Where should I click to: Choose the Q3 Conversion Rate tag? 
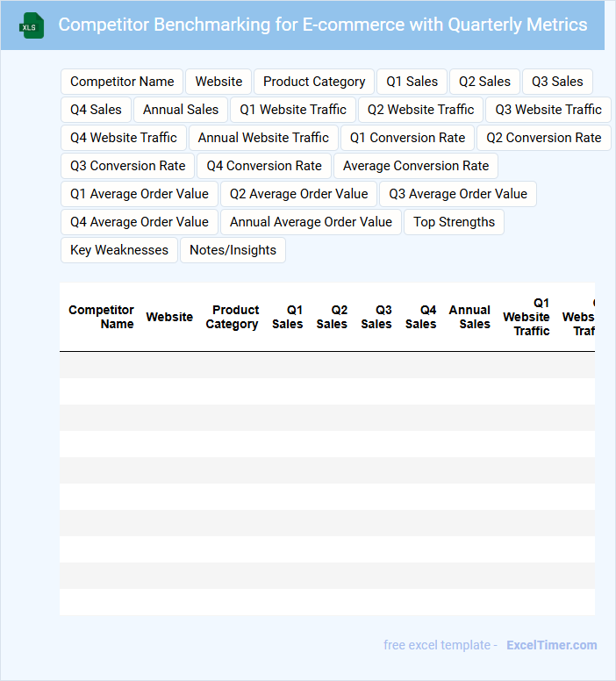128,166
